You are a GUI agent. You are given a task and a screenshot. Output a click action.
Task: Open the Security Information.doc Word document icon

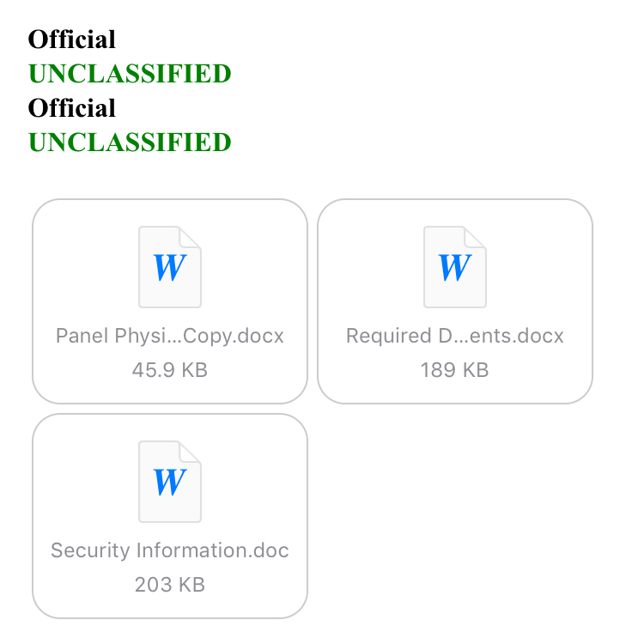(170, 482)
